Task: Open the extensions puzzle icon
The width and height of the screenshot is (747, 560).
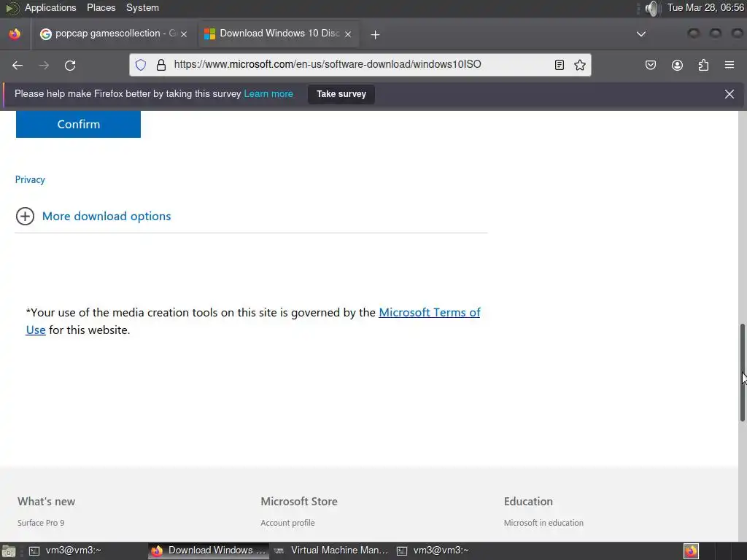Action: [x=703, y=65]
